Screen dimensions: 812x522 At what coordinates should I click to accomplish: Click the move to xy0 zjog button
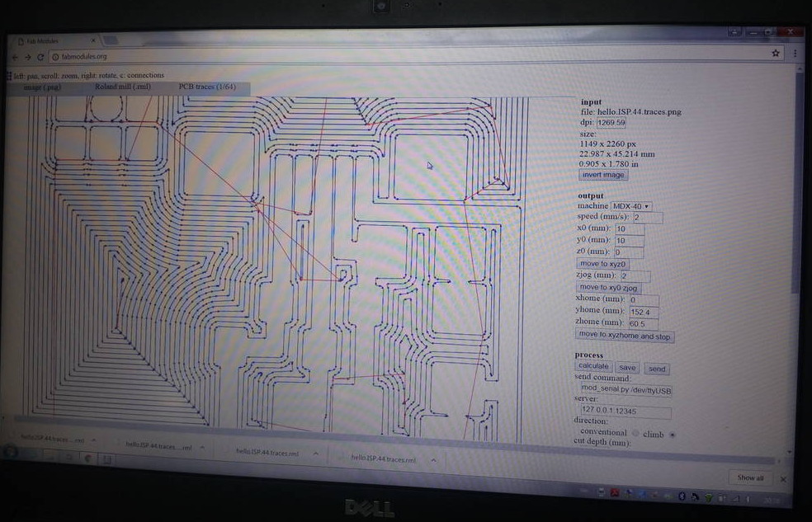(x=608, y=288)
